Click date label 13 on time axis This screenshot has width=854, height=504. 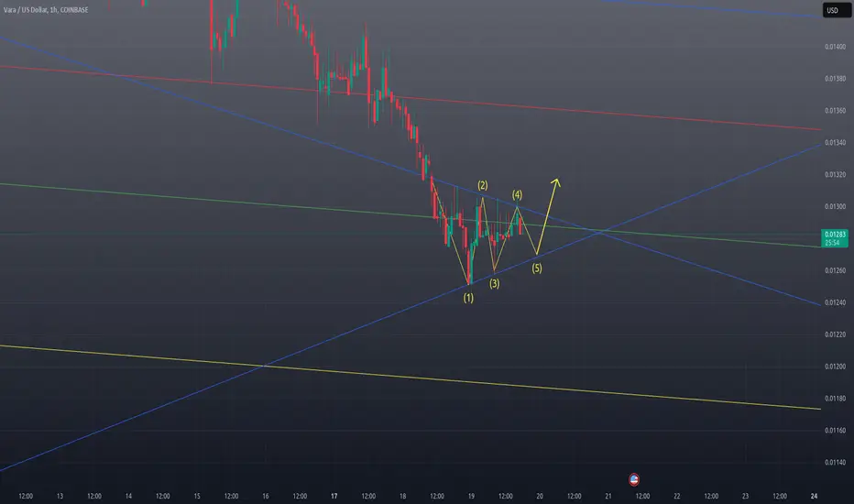[60, 497]
